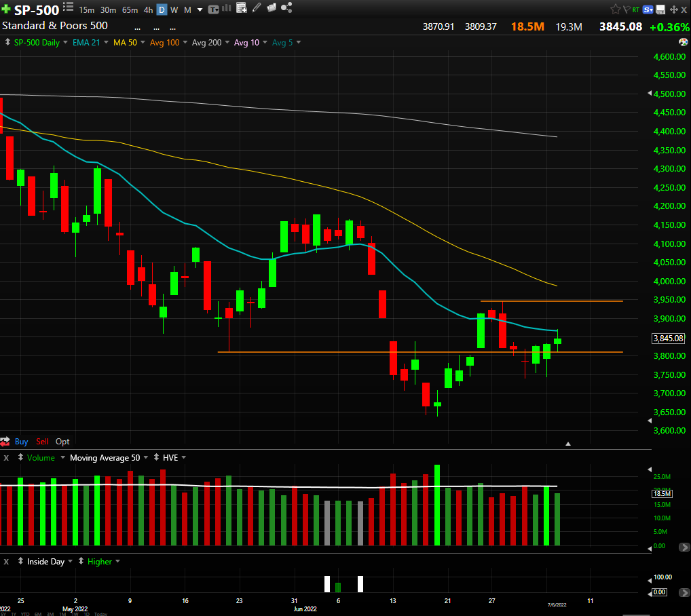
Task: Click the reorder arrows beside Higher
Action: (x=81, y=562)
